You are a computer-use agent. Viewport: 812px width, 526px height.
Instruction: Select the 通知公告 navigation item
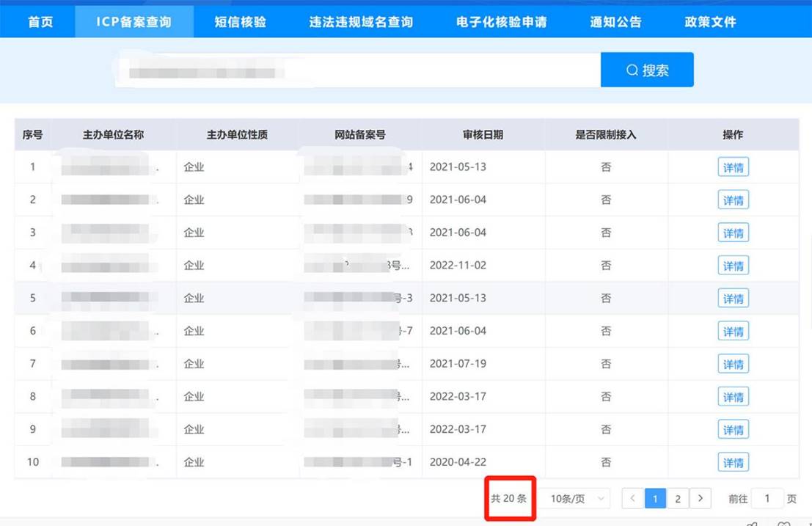point(613,22)
